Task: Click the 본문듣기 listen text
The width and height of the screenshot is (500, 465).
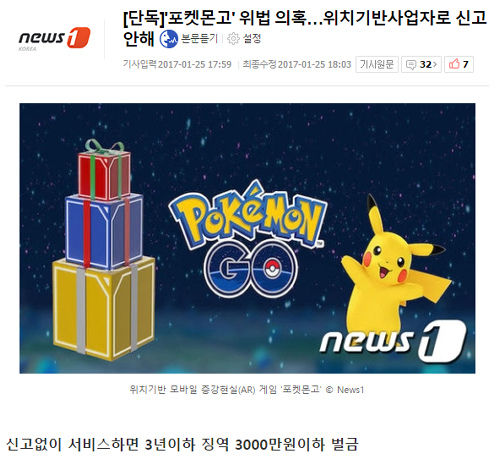Action: click(x=199, y=39)
